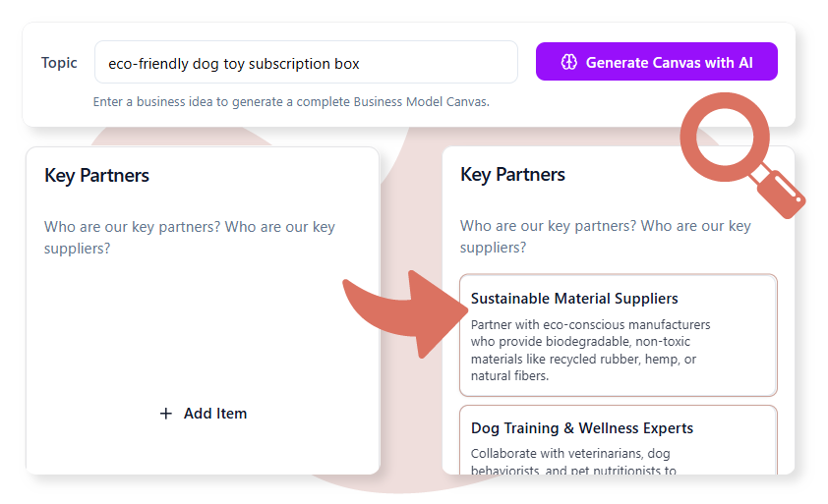The image size is (828, 504).
Task: Click the right panel's key partners question text
Action: 605,238
